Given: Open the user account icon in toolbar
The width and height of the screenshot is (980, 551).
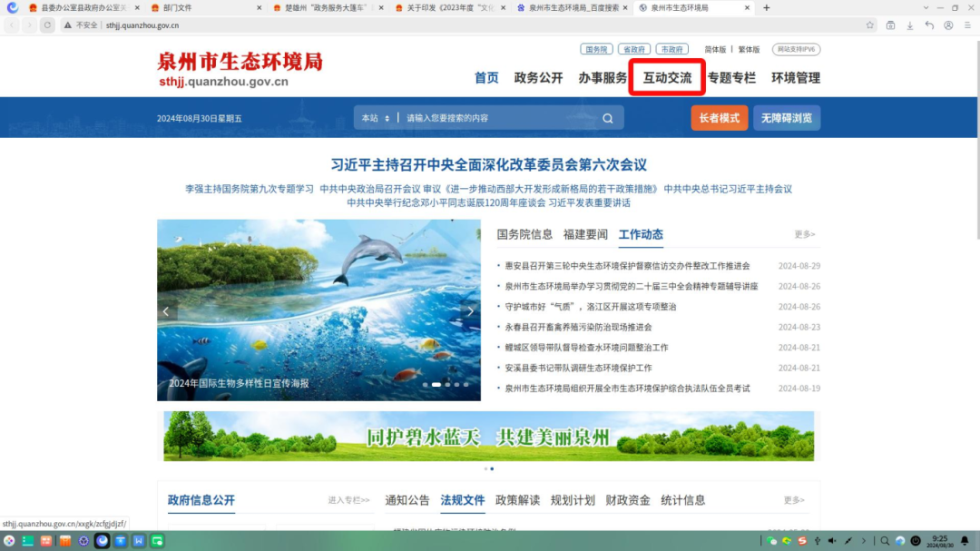Looking at the screenshot, I should [949, 25].
